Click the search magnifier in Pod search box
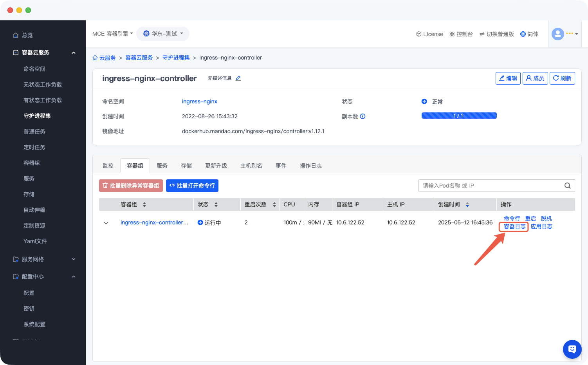The width and height of the screenshot is (588, 365). (567, 186)
